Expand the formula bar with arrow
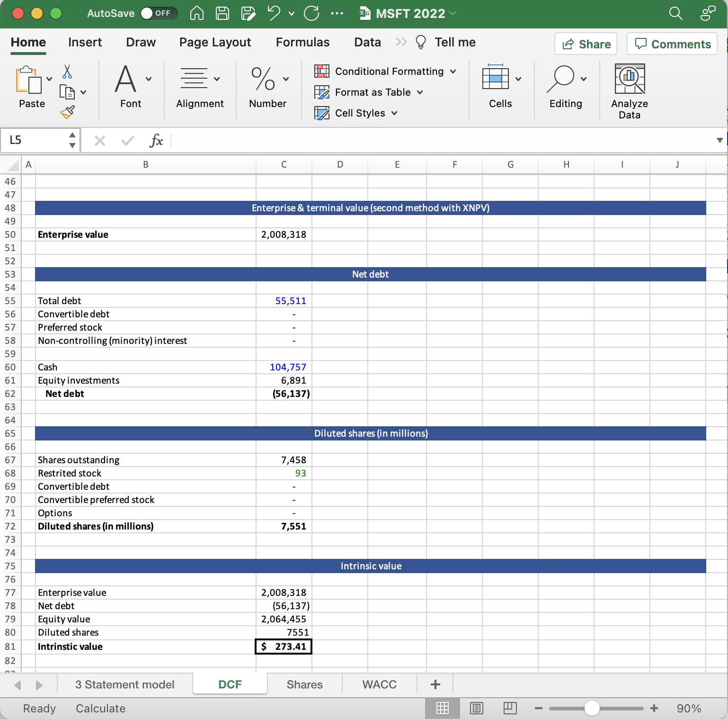The height and width of the screenshot is (719, 728). [719, 140]
